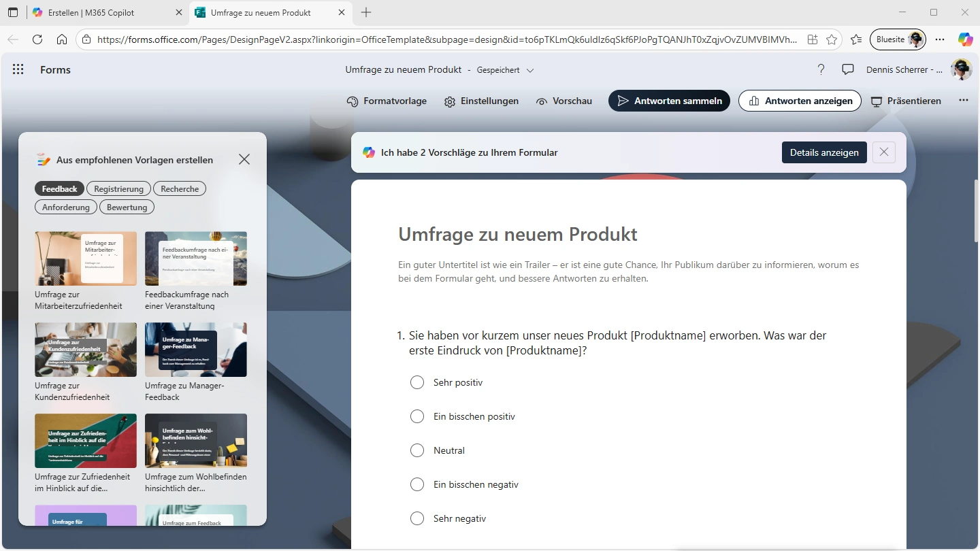Open the Umfrage zu Manager-Feedback template thumbnail
This screenshot has height=551, width=980.
196,350
